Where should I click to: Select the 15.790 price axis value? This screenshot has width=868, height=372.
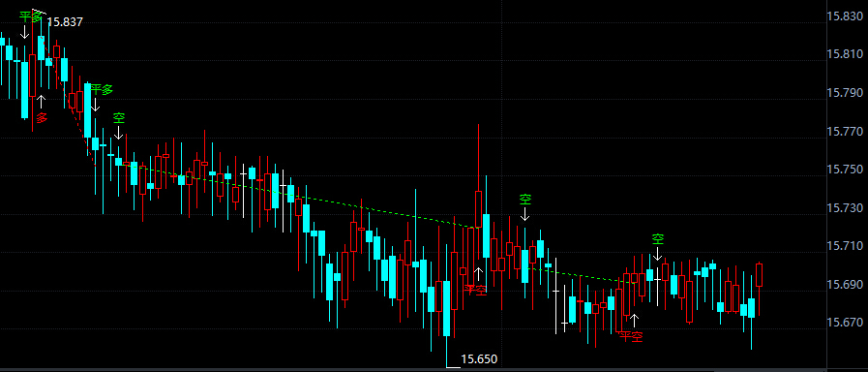click(x=845, y=93)
